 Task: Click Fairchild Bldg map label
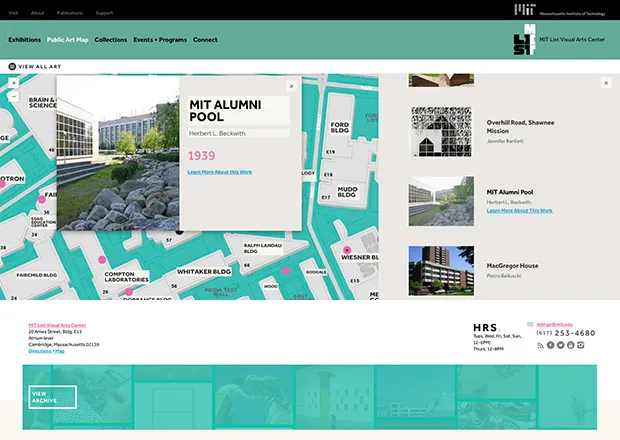pyautogui.click(x=36, y=275)
